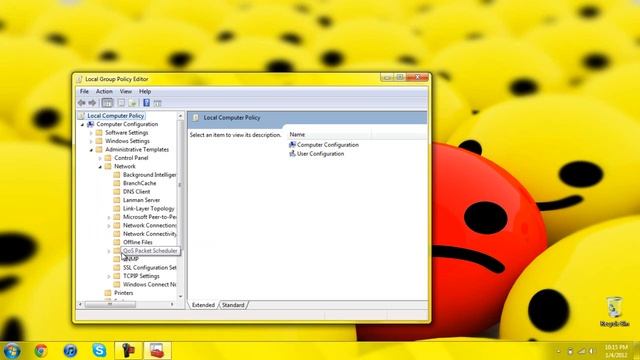The height and width of the screenshot is (360, 640).
Task: Click the Show/Hide Action Pane toolbar icon
Action: point(158,103)
